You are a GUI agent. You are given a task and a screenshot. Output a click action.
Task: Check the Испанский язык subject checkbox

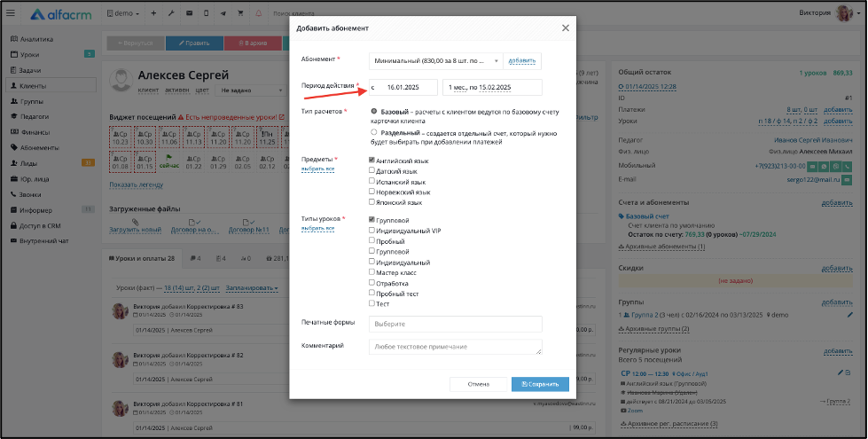coord(372,181)
